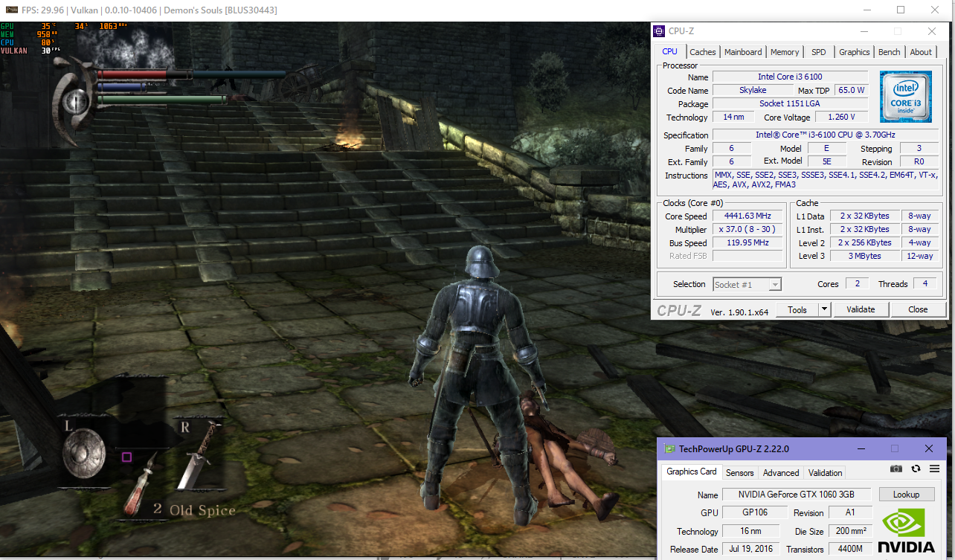Switch to the Sensors tab in GPU-Z
955x560 pixels.
(x=739, y=472)
